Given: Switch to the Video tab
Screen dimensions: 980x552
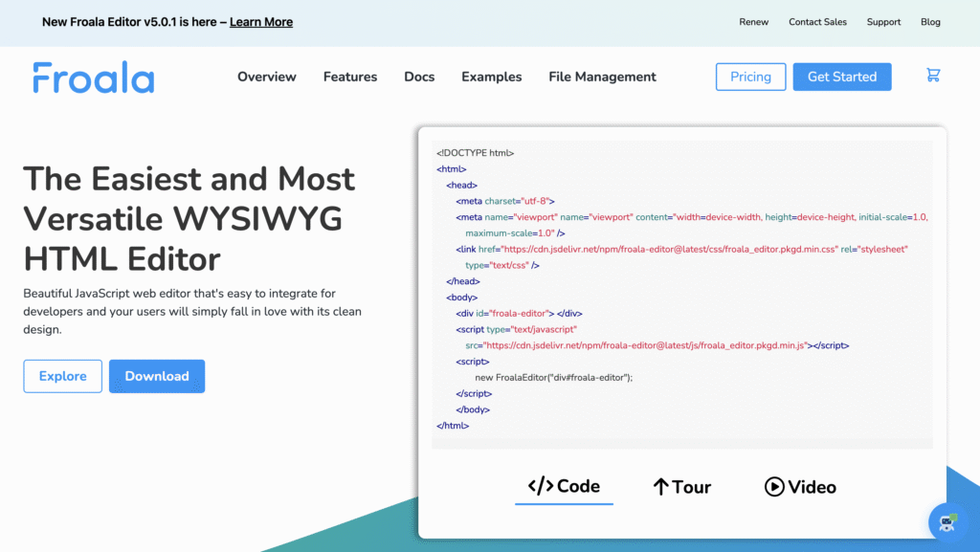Looking at the screenshot, I should pyautogui.click(x=800, y=486).
